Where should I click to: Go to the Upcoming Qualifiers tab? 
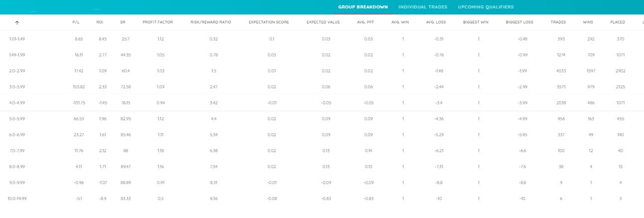486,7
